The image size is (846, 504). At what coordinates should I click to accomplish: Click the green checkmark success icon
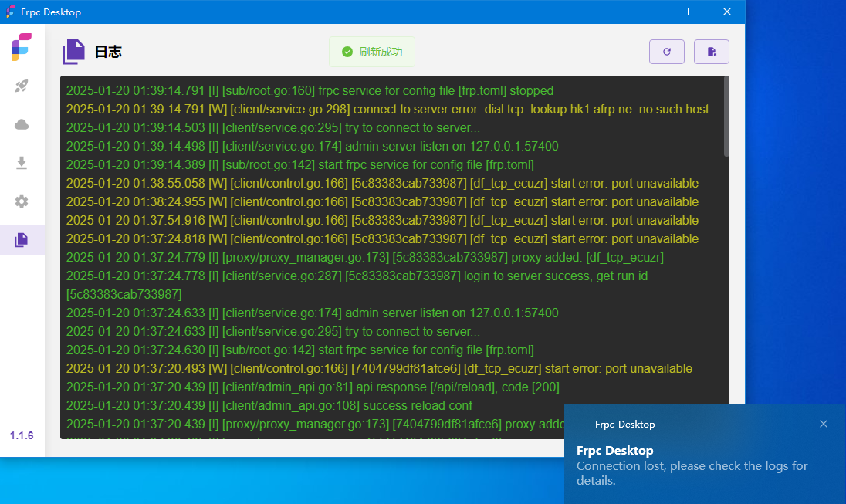point(347,52)
